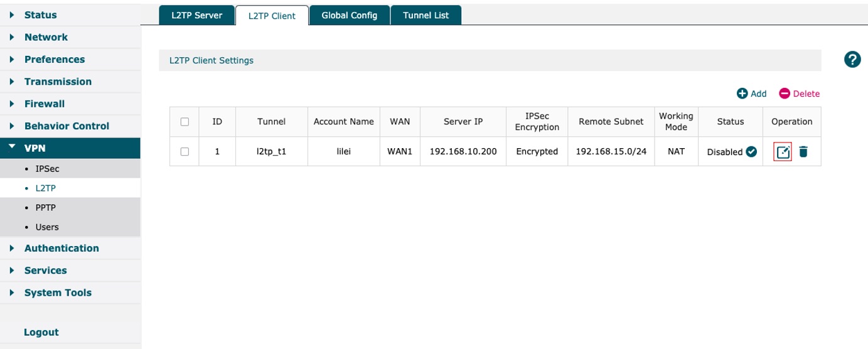
Task: Click the WAN1 cell
Action: click(x=400, y=151)
